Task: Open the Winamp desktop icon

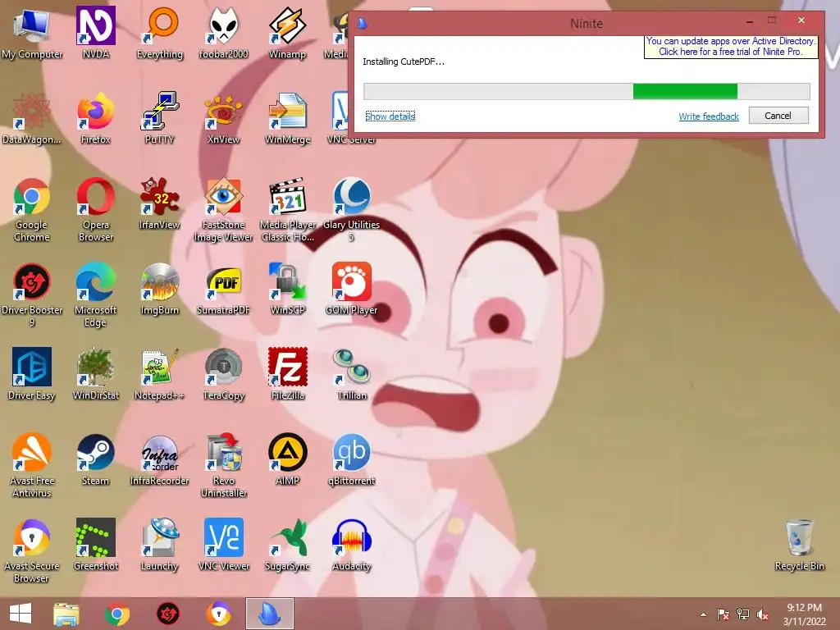Action: point(288,32)
